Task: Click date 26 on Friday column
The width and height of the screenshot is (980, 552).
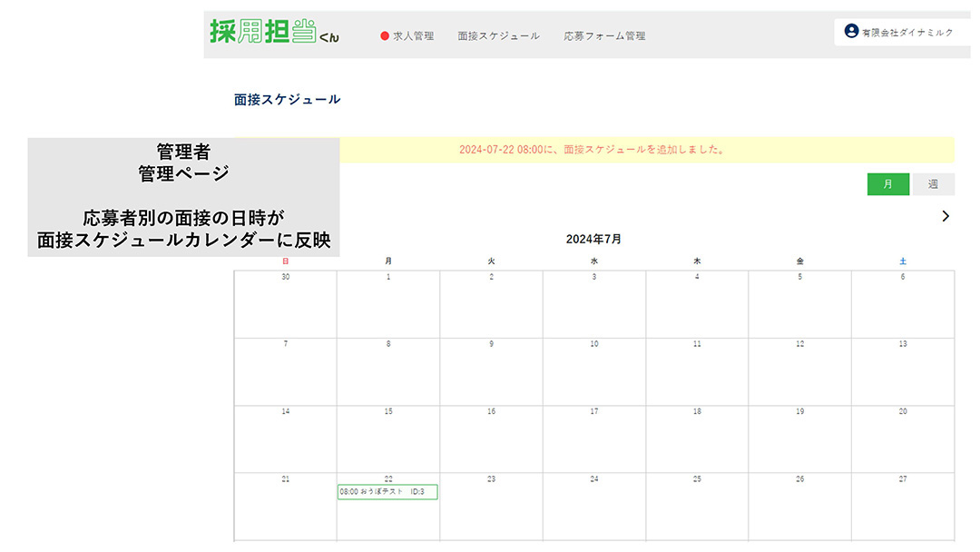Action: [x=799, y=478]
